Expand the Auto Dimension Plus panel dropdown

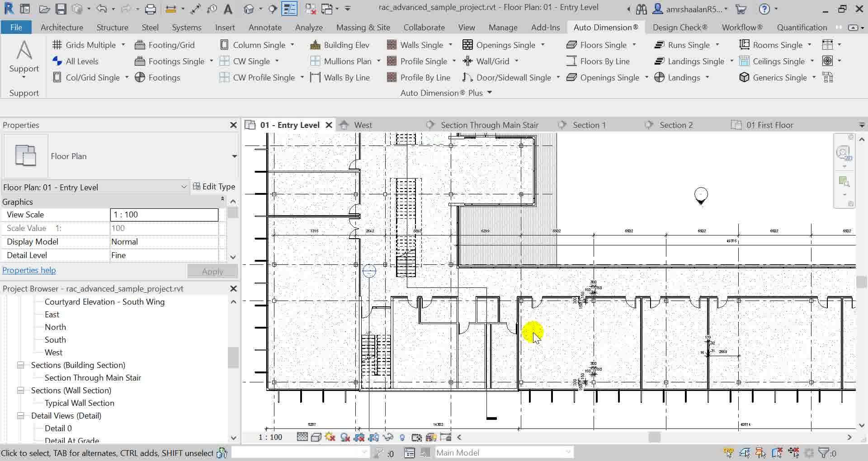click(490, 93)
